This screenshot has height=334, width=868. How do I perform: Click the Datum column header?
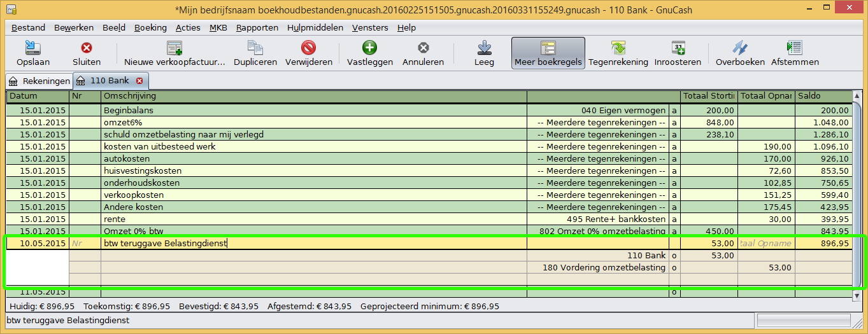(38, 96)
